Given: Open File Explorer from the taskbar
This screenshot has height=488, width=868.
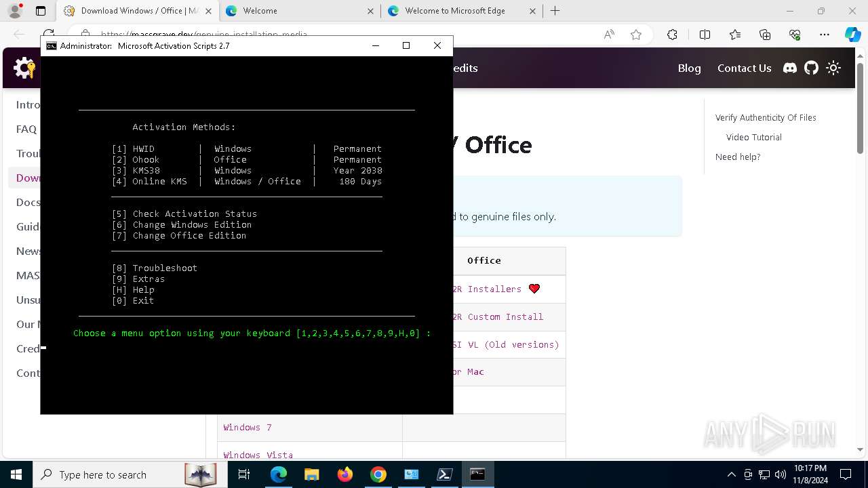Looking at the screenshot, I should (312, 474).
